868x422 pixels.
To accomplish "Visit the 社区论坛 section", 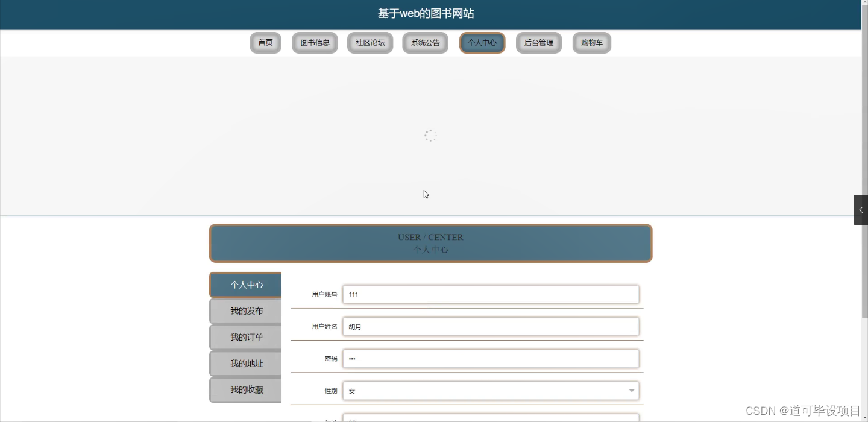I will (370, 42).
